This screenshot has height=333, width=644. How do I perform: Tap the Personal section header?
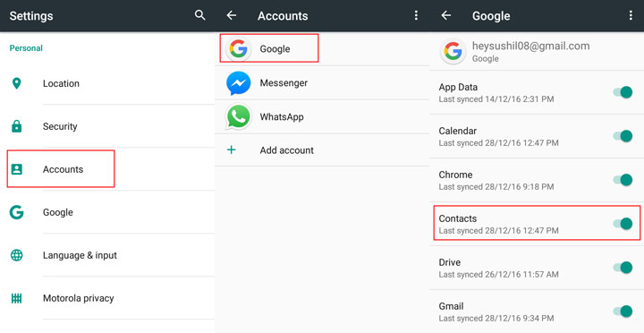tap(26, 48)
